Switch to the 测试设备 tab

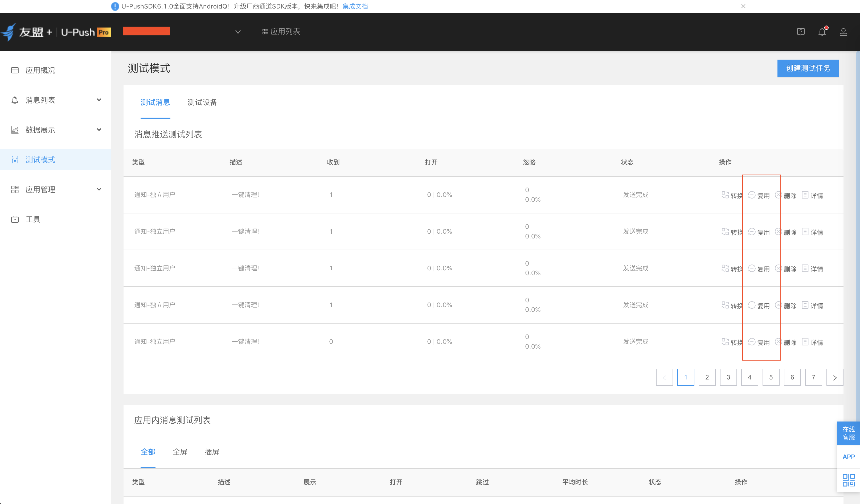[x=202, y=102]
